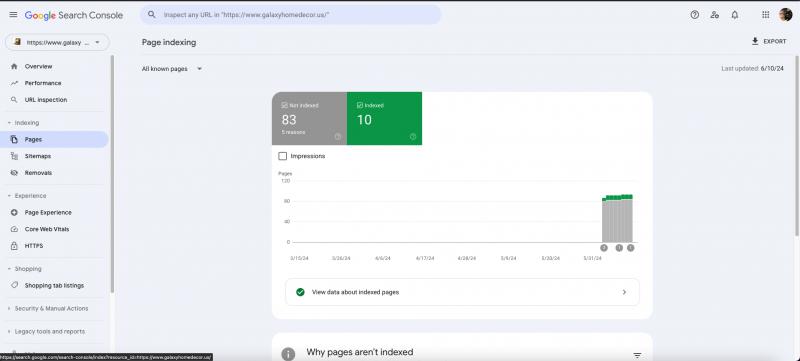This screenshot has width=800, height=361.
Task: Click the HTTPS lock icon
Action: click(14, 246)
